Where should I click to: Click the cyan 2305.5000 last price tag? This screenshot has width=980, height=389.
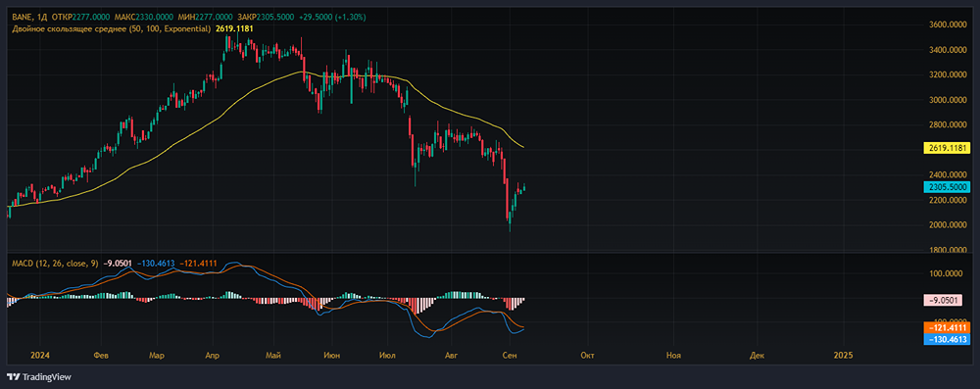946,187
